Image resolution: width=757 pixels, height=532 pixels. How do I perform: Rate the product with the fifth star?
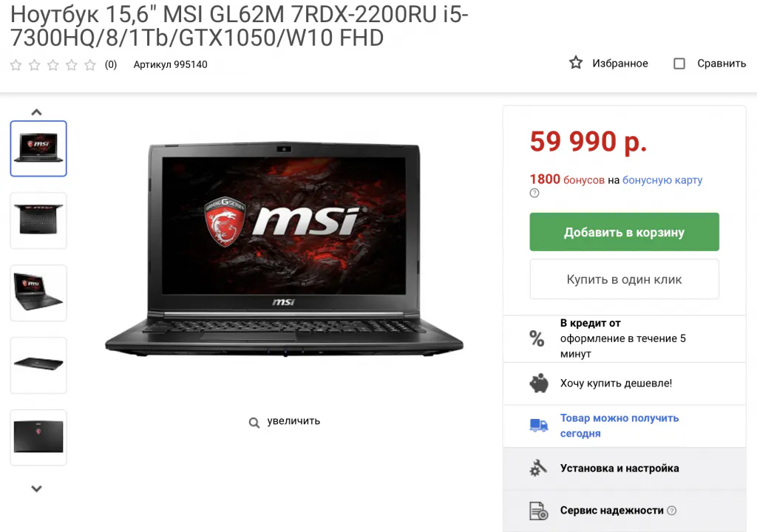click(x=90, y=65)
